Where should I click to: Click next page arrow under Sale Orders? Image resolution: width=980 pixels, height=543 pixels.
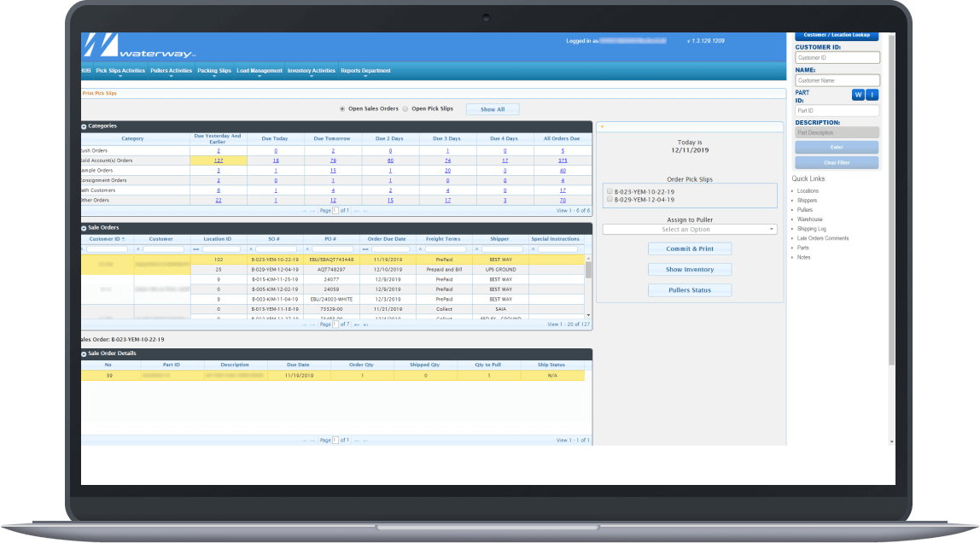click(356, 325)
